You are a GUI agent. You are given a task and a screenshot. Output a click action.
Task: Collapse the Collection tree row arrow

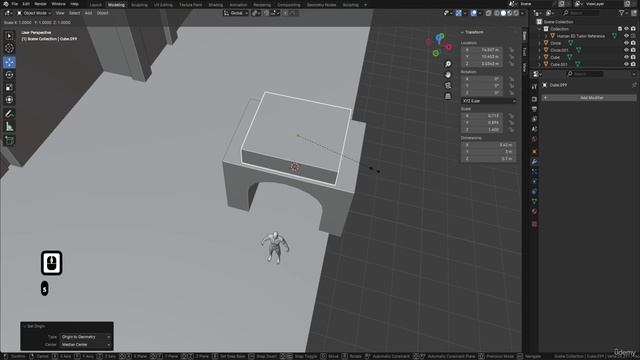click(540, 29)
